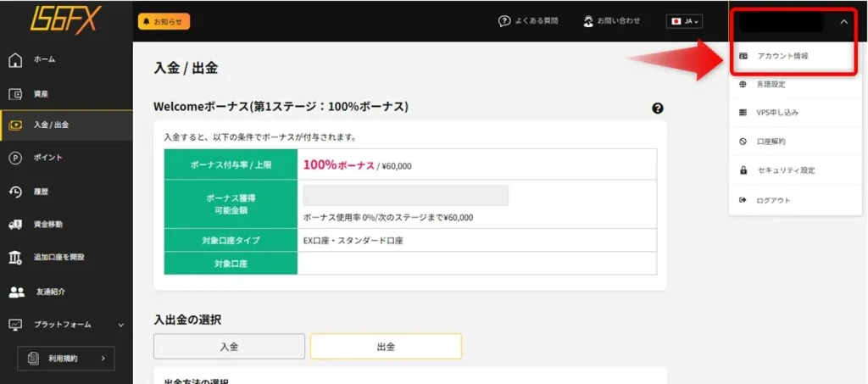Select 言語設定 menu entry
This screenshot has height=384, width=868.
[x=795, y=85]
